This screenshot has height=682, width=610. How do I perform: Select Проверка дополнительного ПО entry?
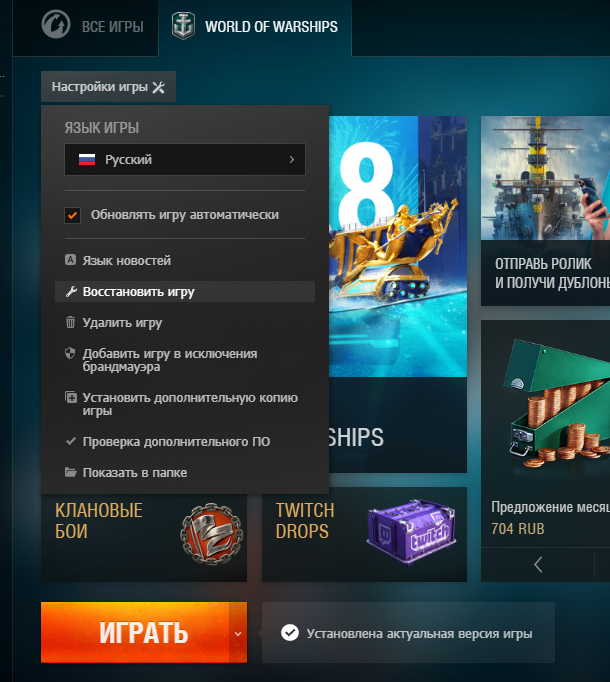pos(185,441)
